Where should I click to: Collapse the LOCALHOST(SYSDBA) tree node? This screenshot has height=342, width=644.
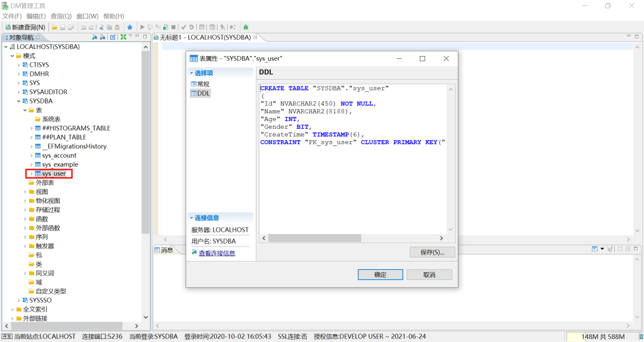coord(6,47)
